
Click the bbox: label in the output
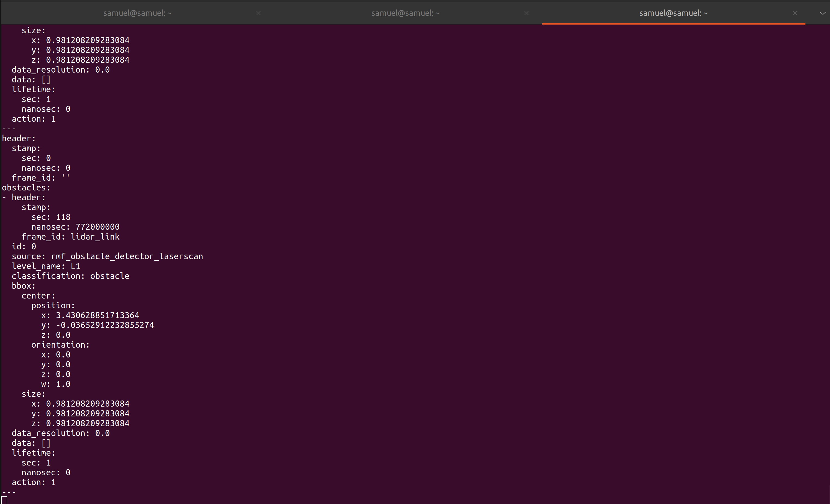tap(23, 285)
